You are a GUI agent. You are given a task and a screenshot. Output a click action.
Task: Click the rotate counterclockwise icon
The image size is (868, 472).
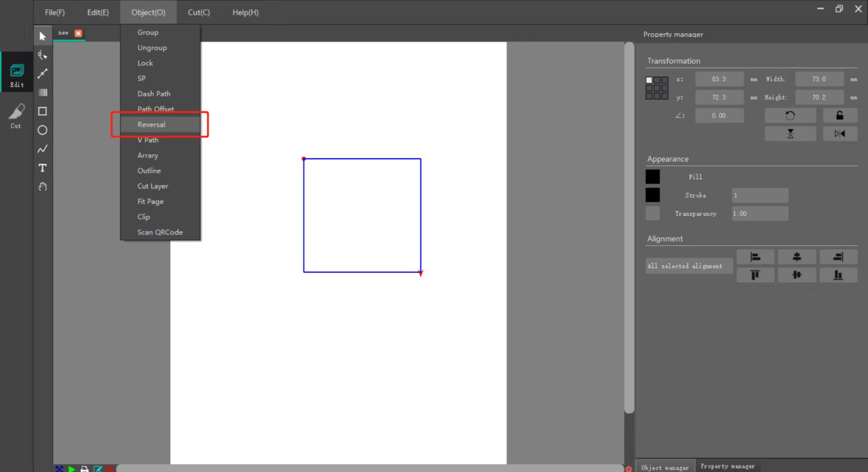pyautogui.click(x=790, y=116)
